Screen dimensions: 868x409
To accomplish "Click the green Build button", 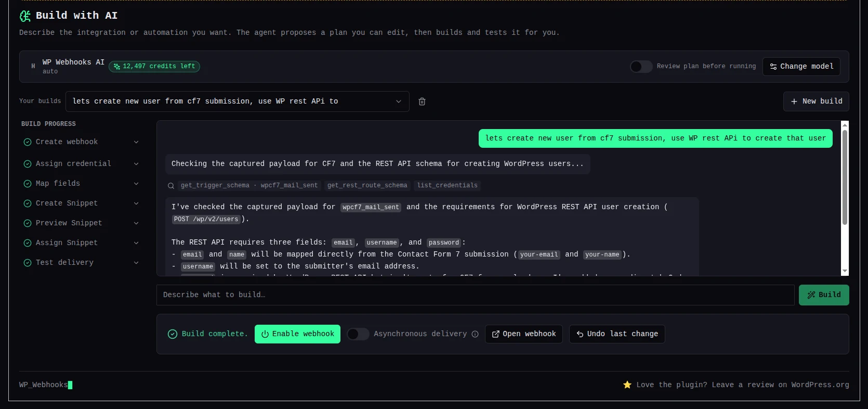I will [x=824, y=295].
